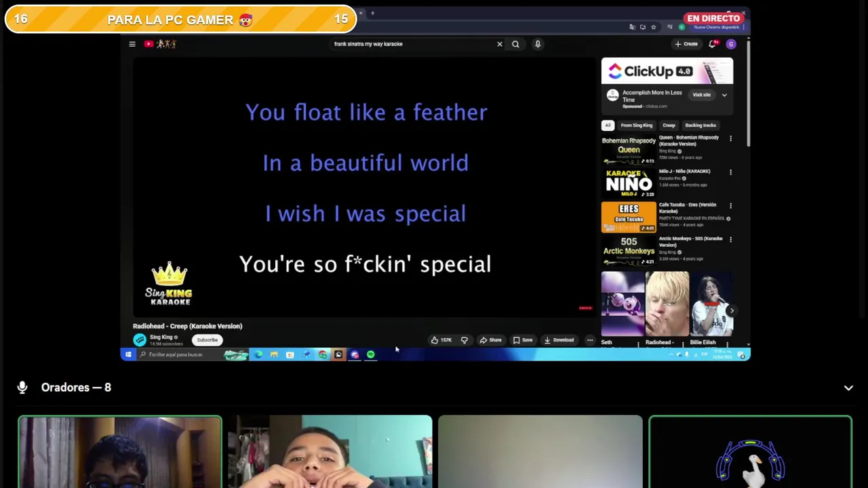Bookmark this page with the star icon
The width and height of the screenshot is (868, 488).
click(x=653, y=27)
